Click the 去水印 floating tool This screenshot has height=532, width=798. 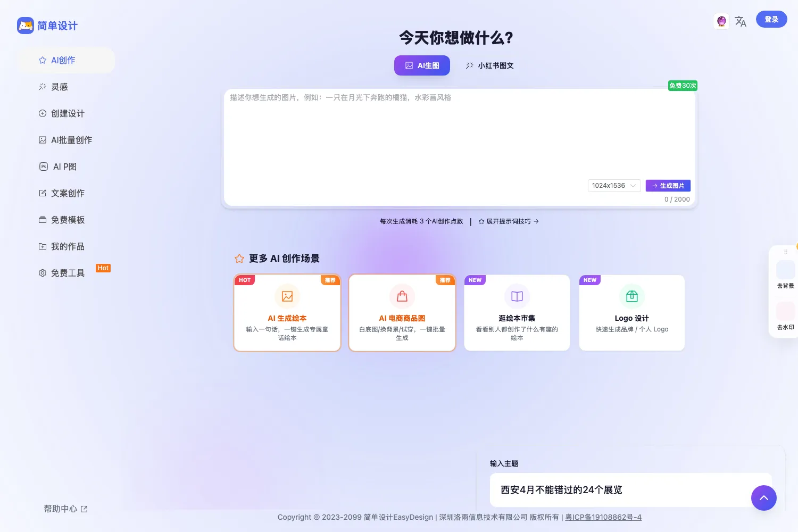coord(786,317)
